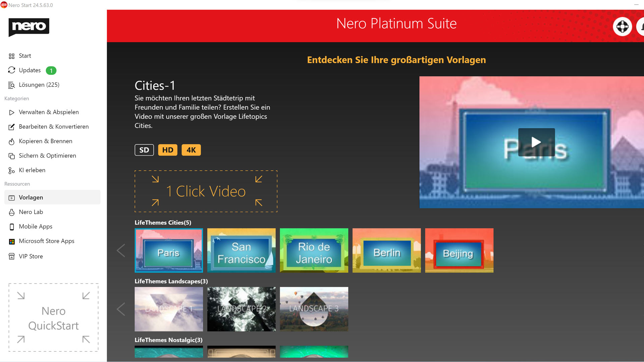Open Nero QuickStart panel
This screenshot has width=644, height=362.
(53, 318)
